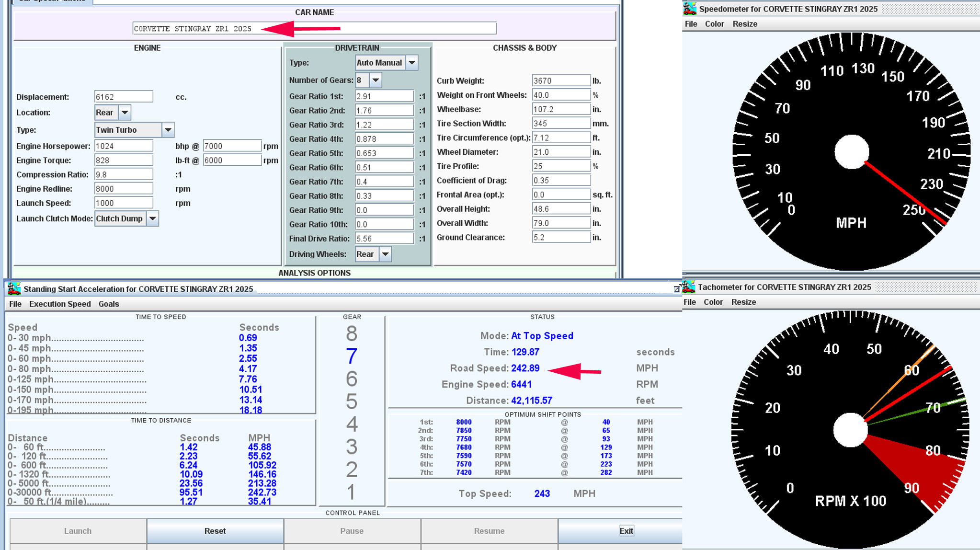Click the Engine Horsepower input field
Screen dimensions: 980x550
[x=124, y=146]
